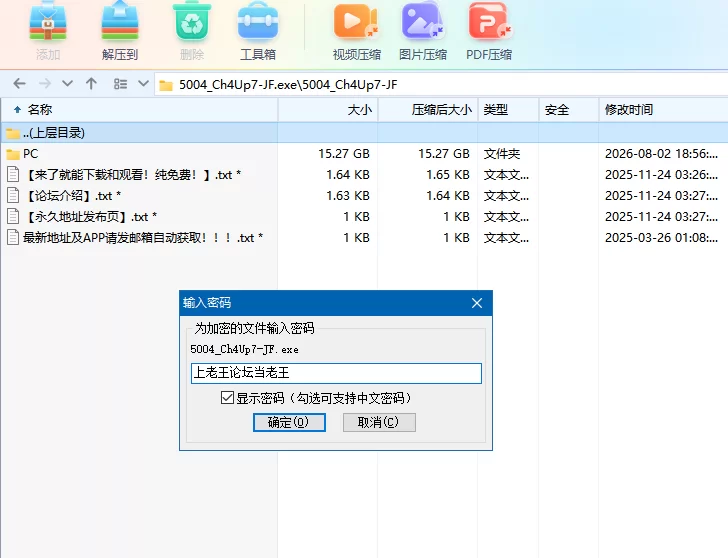
Task: Click the 2026-08-02 modified time cell
Action: pos(661,154)
